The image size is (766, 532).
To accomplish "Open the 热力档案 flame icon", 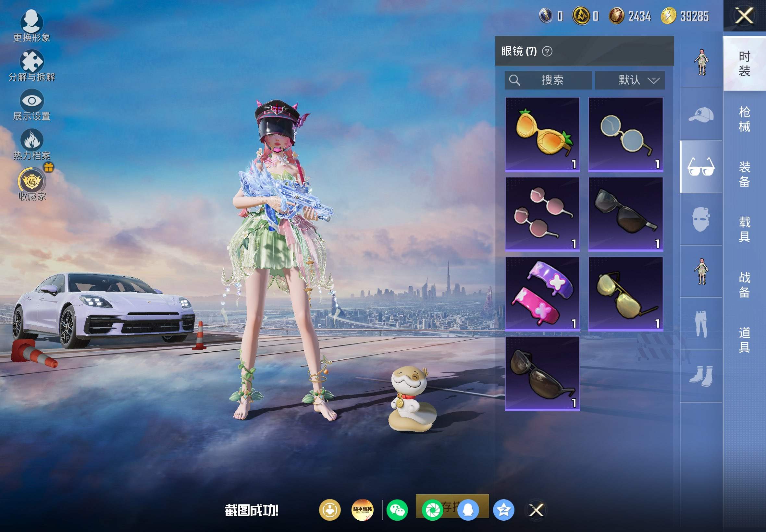I will [x=32, y=140].
